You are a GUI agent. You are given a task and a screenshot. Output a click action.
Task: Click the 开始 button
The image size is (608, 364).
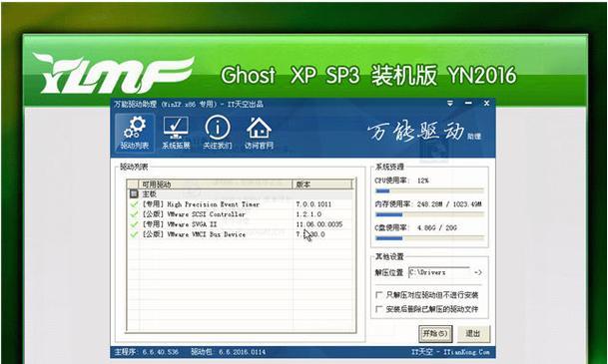click(435, 333)
